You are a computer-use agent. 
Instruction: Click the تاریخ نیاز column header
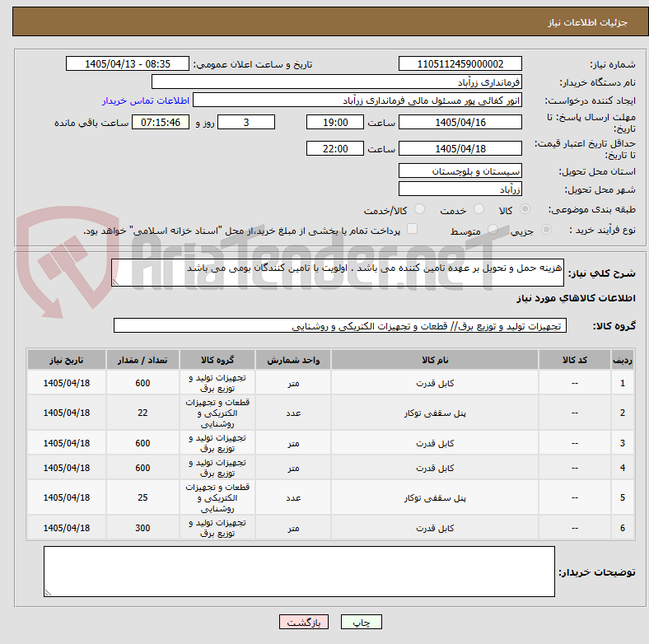[67, 360]
